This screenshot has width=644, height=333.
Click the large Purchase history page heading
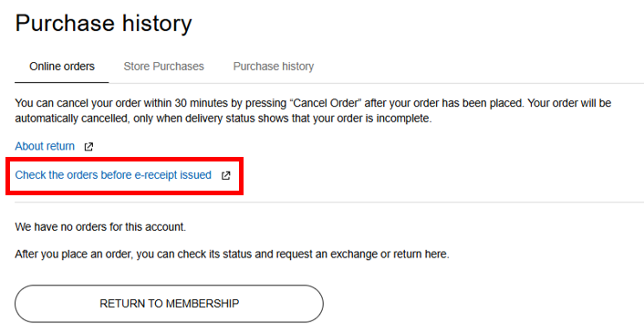(x=103, y=24)
